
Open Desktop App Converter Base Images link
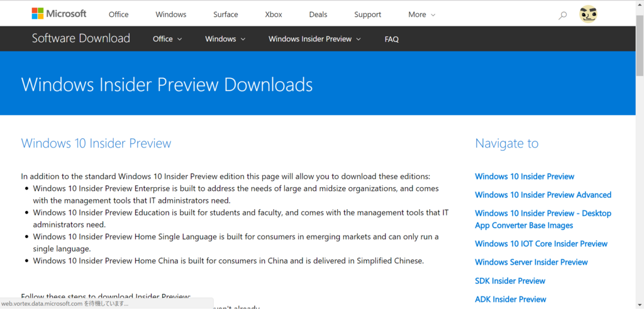543,219
